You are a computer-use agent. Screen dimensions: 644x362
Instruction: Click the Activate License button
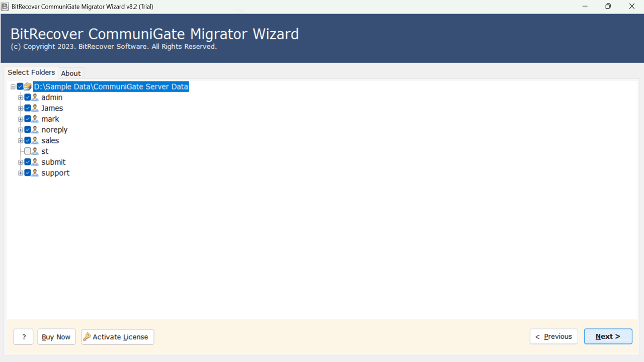[118, 337]
